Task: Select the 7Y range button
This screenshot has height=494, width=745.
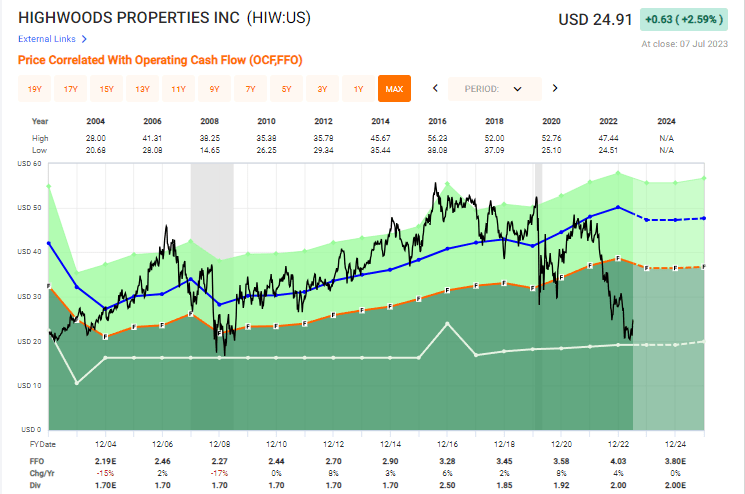Action: (x=250, y=89)
